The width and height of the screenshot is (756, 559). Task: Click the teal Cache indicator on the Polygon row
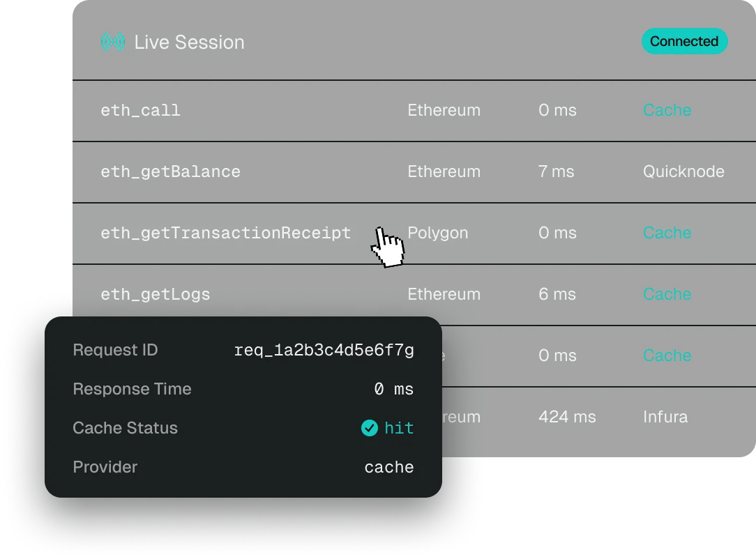coord(667,233)
